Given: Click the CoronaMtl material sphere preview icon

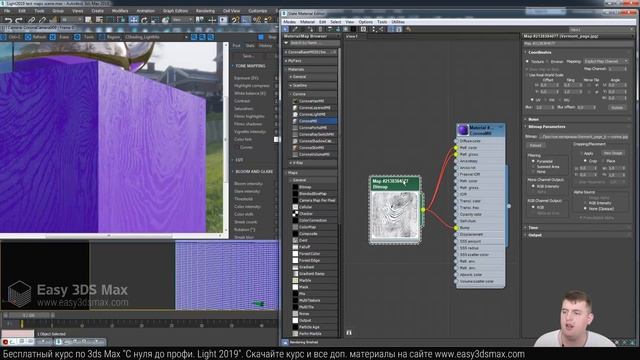Looking at the screenshot, I should pyautogui.click(x=463, y=130).
